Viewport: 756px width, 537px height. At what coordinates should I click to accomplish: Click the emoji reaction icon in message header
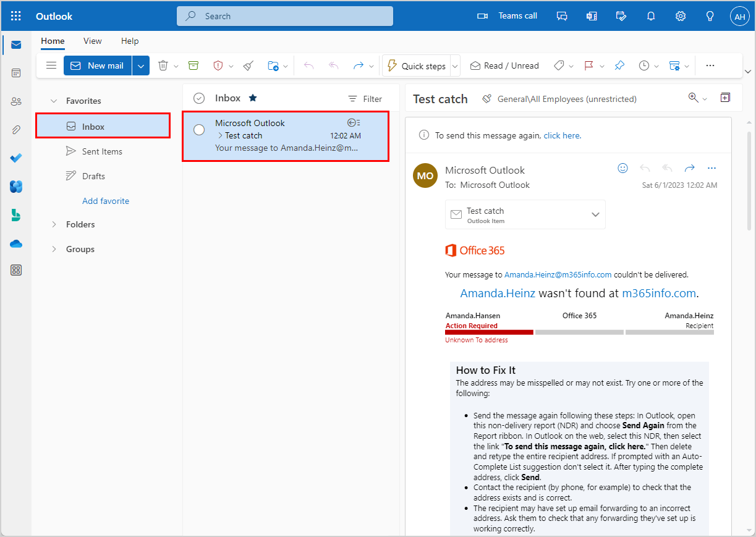(623, 168)
